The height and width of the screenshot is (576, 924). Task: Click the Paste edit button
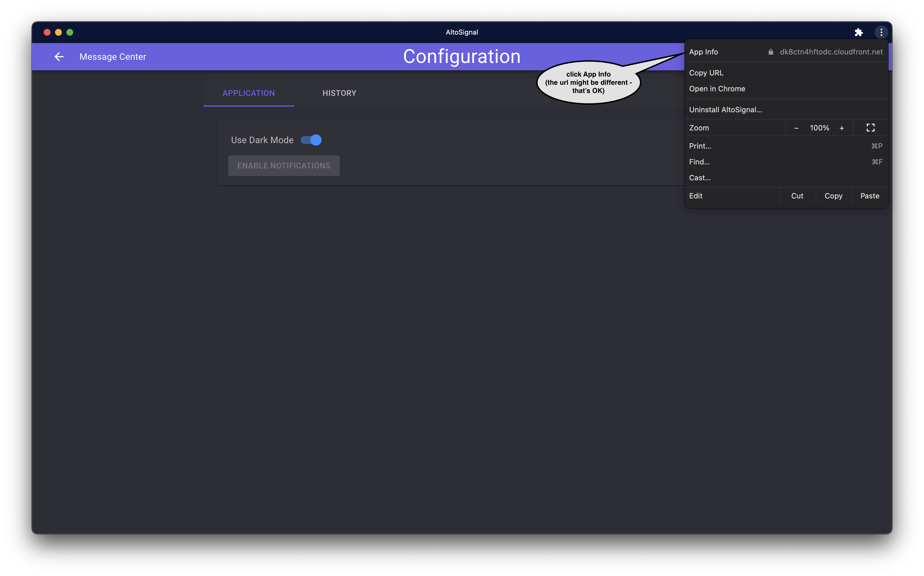(x=870, y=196)
